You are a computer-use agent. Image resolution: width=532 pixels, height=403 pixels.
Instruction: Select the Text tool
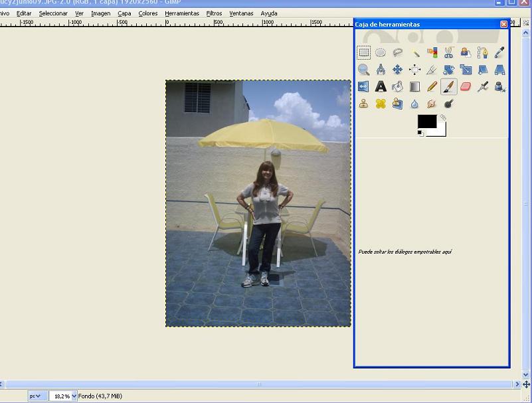(381, 86)
